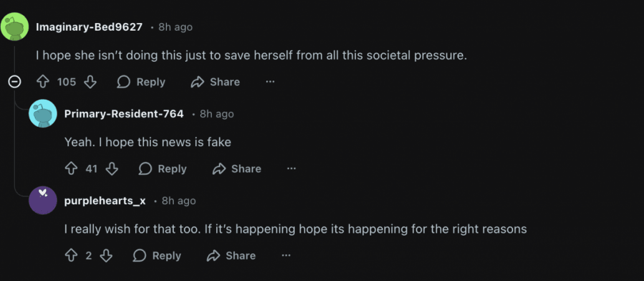The image size is (644, 281).
Task: Reply to Primary-Resident-764's comment
Action: [163, 169]
